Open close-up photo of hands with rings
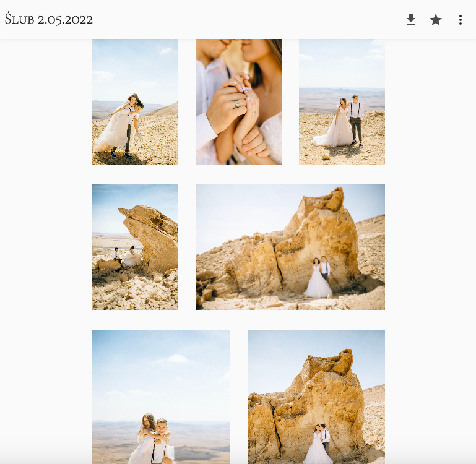476x464 pixels. [238, 101]
